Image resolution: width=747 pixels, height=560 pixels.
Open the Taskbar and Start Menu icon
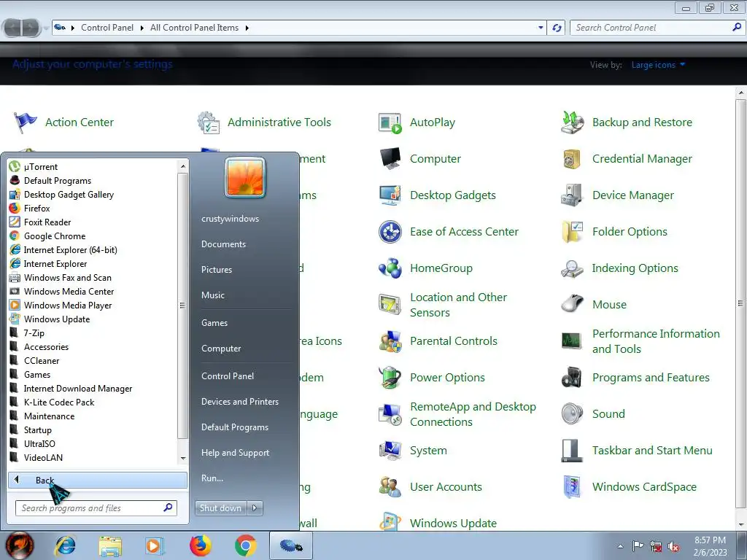tap(572, 451)
